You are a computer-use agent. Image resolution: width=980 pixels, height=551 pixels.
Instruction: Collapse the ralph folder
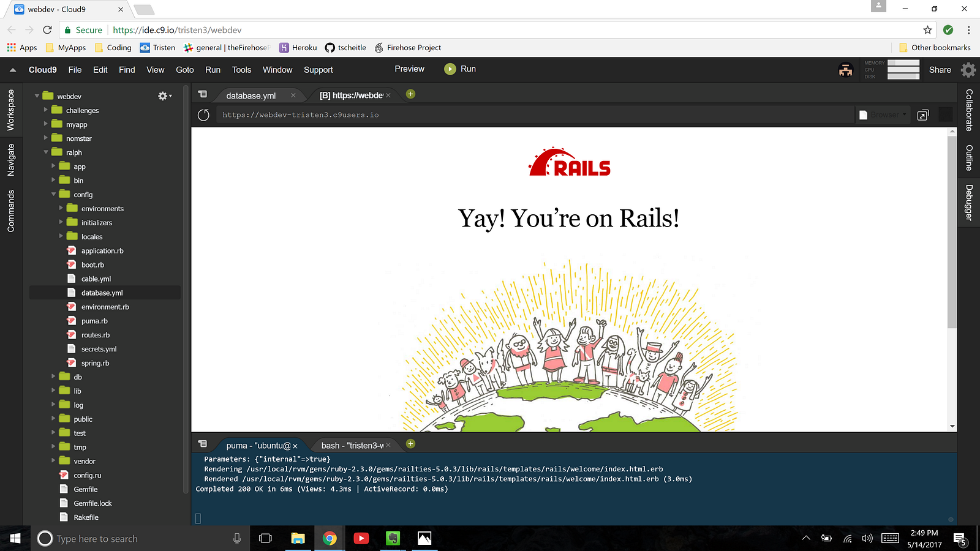[45, 152]
